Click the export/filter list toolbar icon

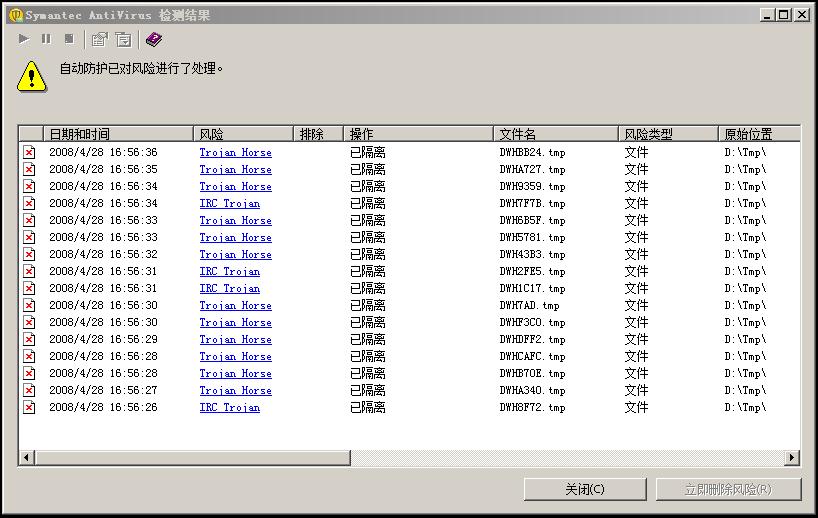click(124, 40)
